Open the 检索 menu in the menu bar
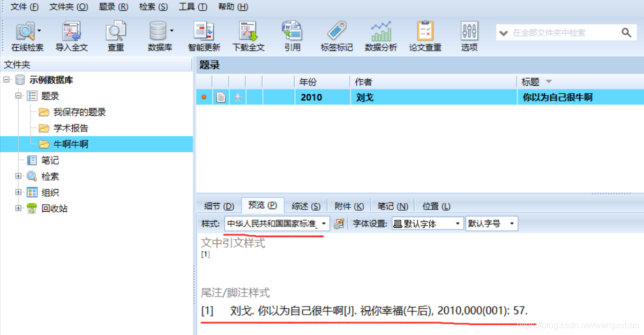This screenshot has height=335, width=644. pos(153,7)
